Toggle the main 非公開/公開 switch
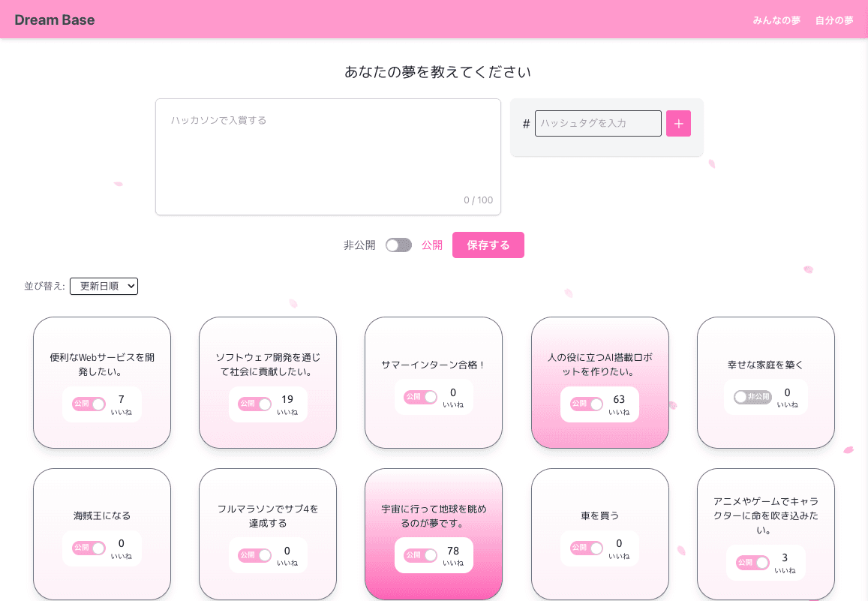The image size is (868, 601). click(398, 245)
